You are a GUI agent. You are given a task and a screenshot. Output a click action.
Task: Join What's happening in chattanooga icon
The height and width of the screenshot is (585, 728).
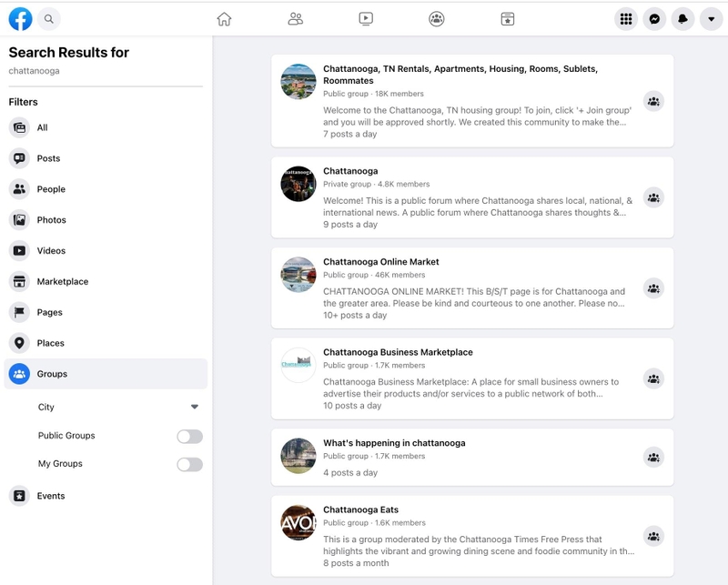point(653,458)
